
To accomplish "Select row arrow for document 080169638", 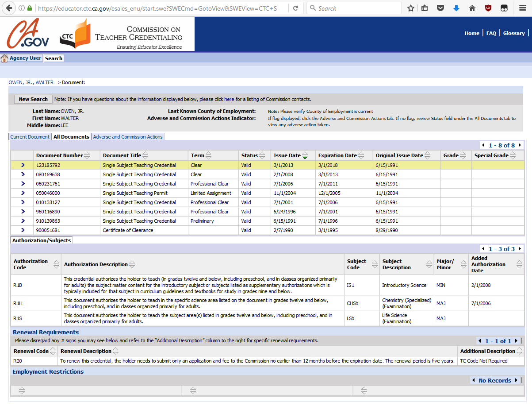I will (x=23, y=174).
